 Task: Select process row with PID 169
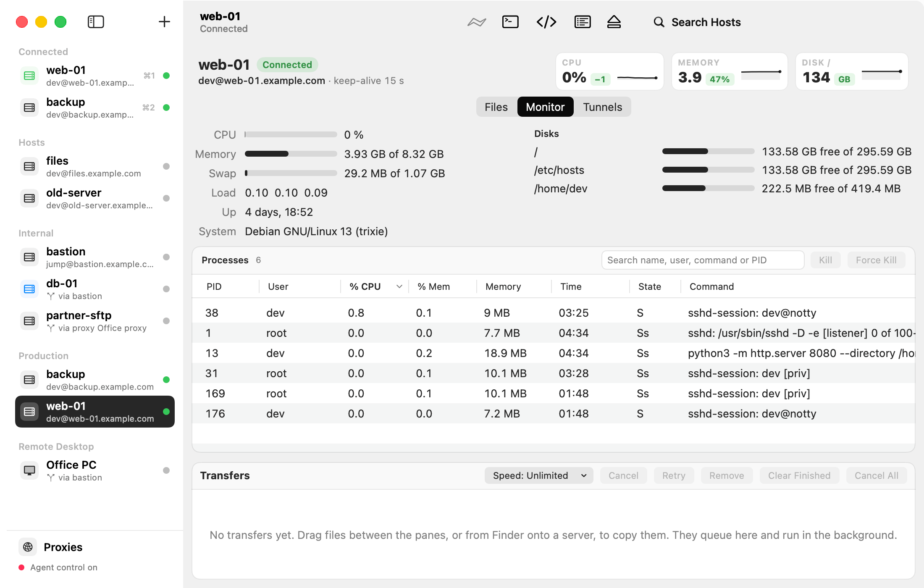pyautogui.click(x=554, y=393)
